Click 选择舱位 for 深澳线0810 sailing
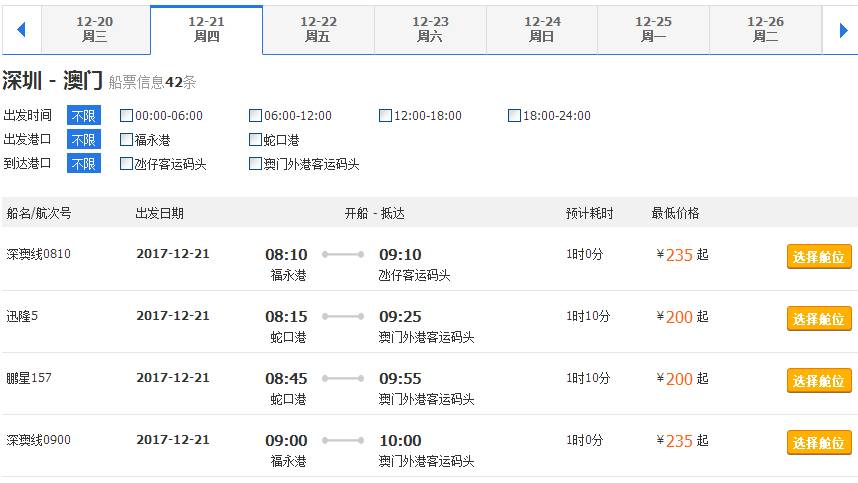This screenshot has height=483, width=858. tap(819, 257)
